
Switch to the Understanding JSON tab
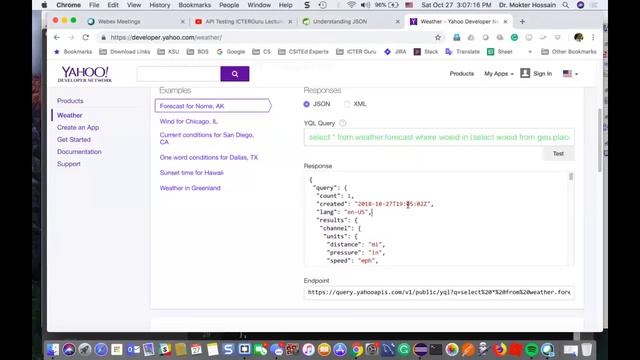point(351,22)
